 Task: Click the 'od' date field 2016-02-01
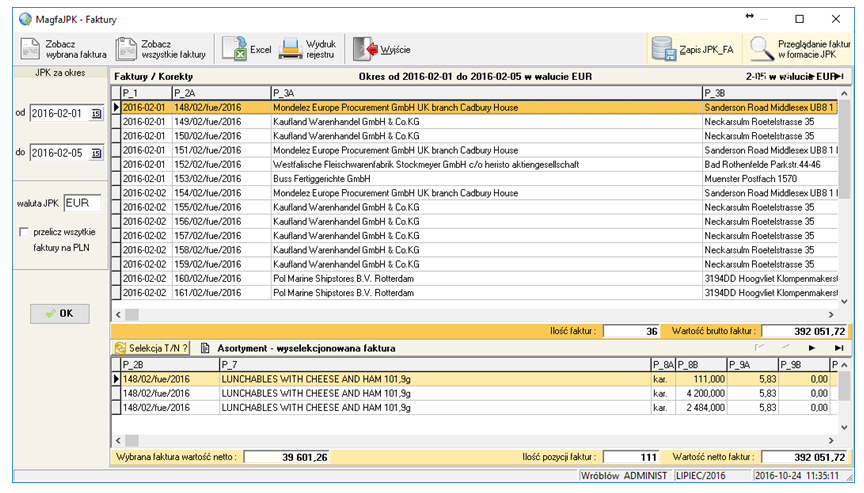coord(60,113)
